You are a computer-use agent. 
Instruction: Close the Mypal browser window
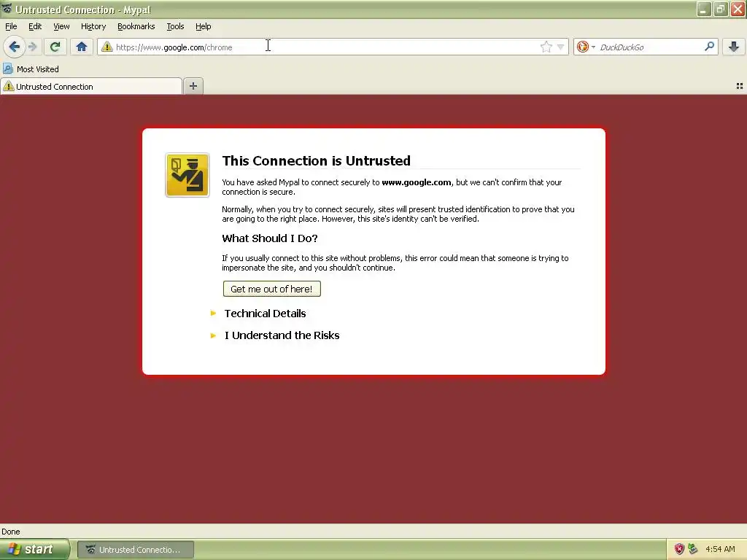pyautogui.click(x=738, y=9)
